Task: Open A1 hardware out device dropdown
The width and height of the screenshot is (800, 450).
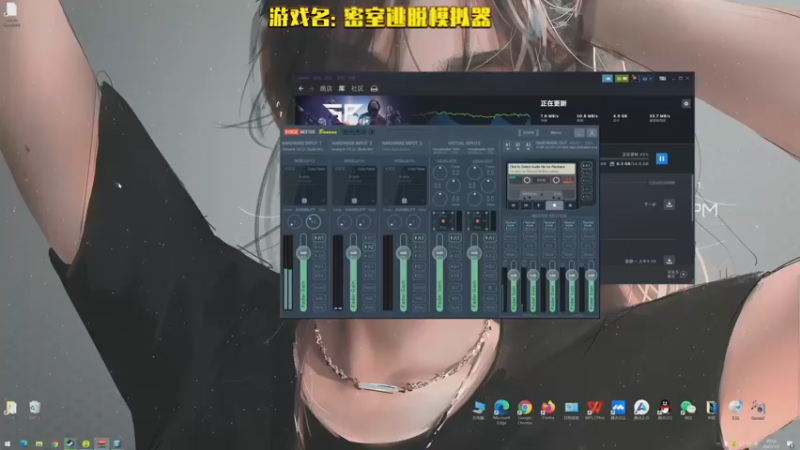Action: (508, 146)
